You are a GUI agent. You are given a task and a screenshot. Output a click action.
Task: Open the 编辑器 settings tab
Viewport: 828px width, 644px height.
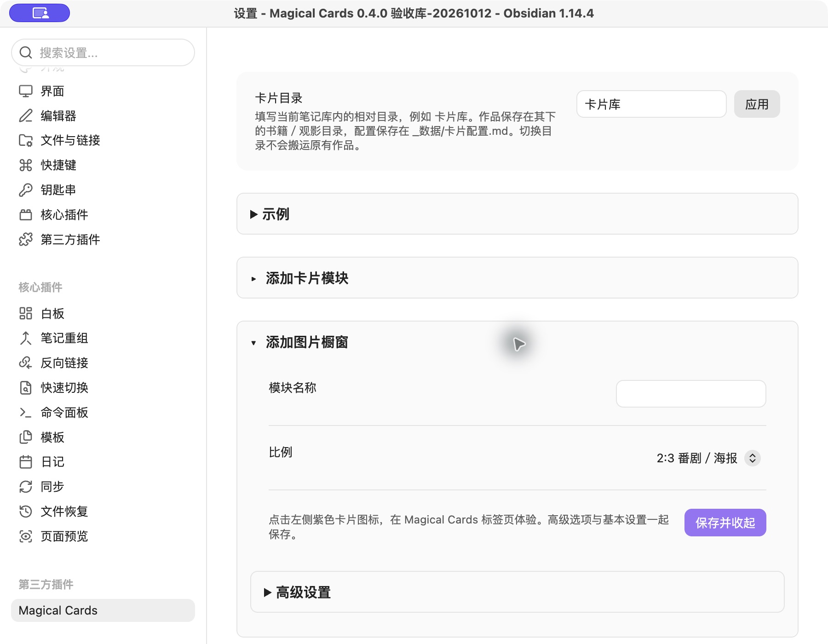(103, 115)
